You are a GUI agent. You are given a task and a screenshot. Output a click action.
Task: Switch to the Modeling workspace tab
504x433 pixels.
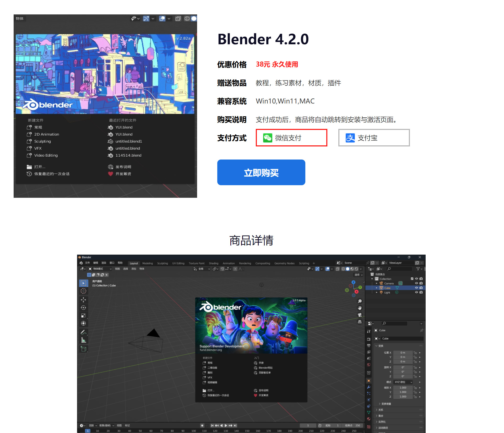point(148,263)
